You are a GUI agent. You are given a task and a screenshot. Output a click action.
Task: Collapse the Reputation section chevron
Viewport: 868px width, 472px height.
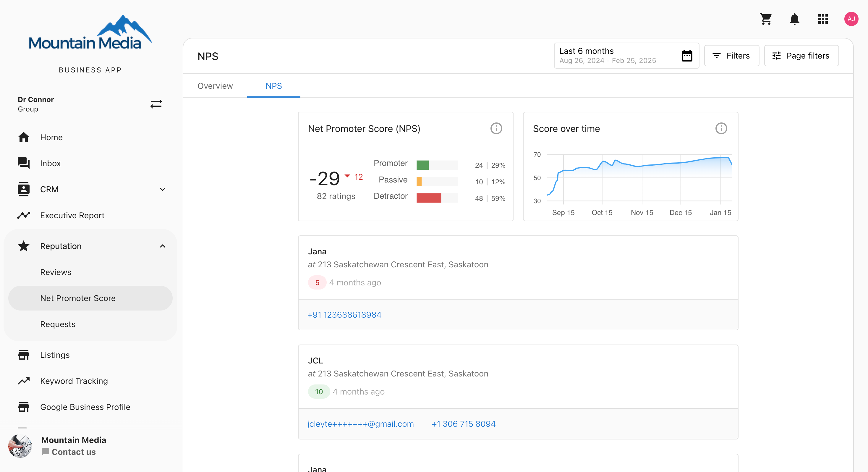(162, 246)
